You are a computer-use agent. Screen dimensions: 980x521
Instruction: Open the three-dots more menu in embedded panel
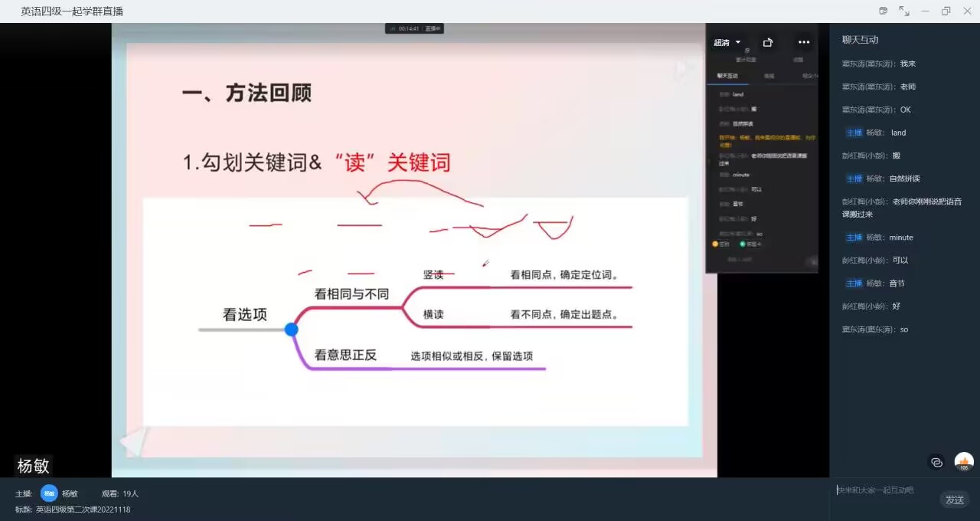(x=803, y=42)
